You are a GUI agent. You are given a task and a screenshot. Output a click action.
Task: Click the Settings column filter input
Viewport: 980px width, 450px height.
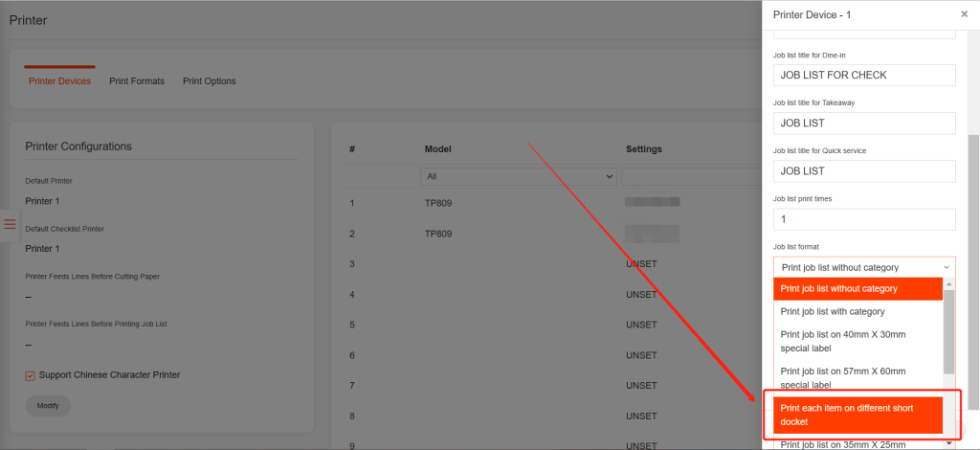[x=691, y=177]
